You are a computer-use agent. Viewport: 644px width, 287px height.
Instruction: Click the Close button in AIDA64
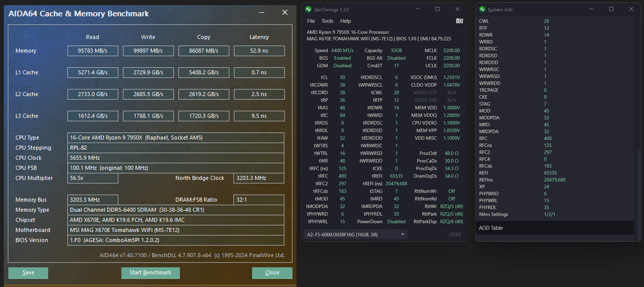click(x=272, y=273)
